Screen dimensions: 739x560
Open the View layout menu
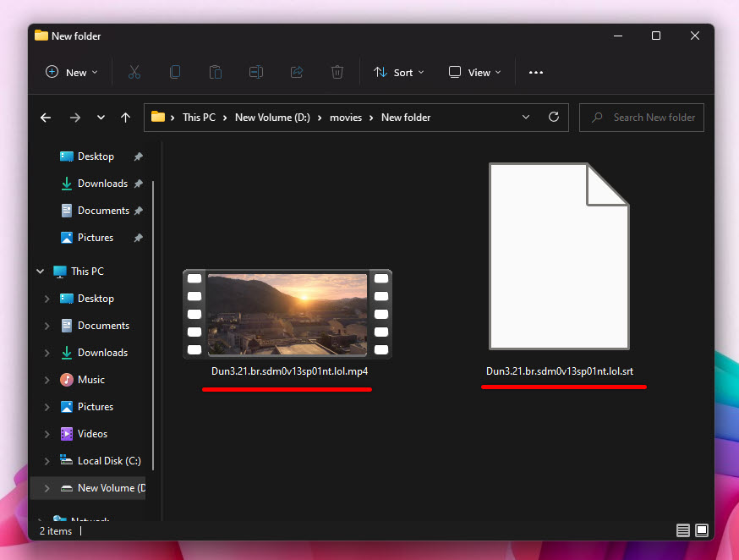click(x=474, y=73)
